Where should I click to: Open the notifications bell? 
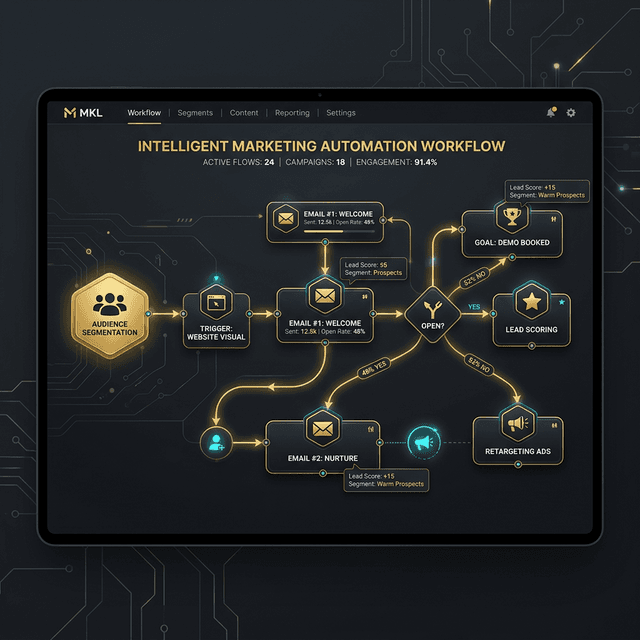click(551, 112)
